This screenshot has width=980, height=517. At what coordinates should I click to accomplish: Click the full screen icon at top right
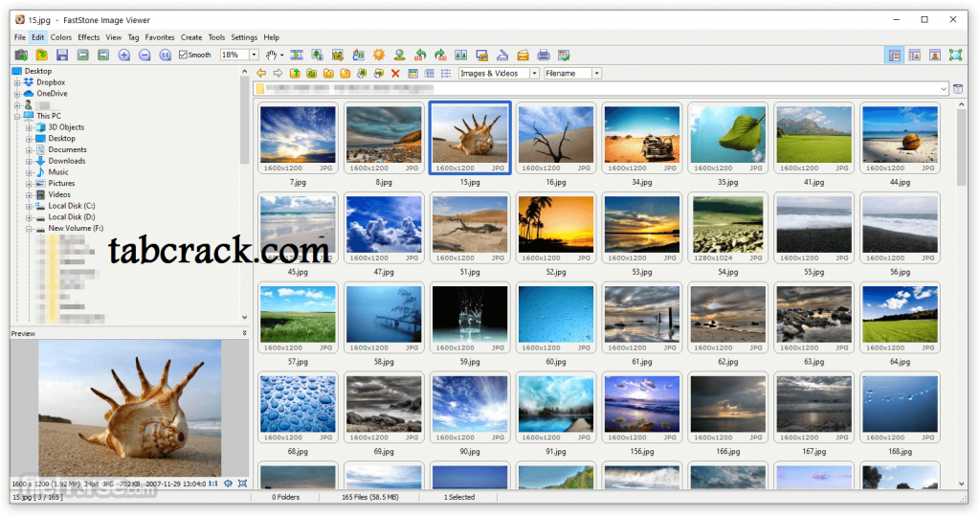pyautogui.click(x=955, y=55)
